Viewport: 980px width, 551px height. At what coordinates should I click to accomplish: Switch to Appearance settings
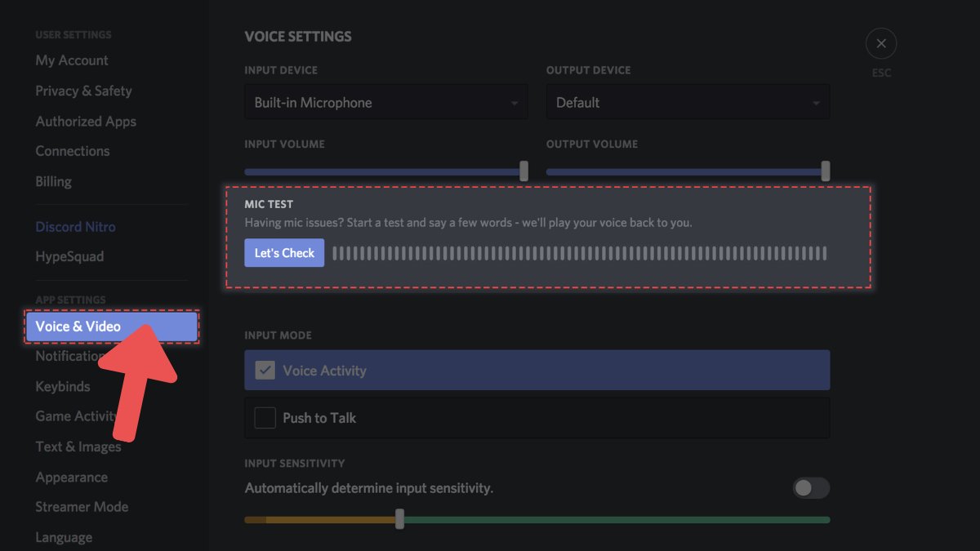71,478
